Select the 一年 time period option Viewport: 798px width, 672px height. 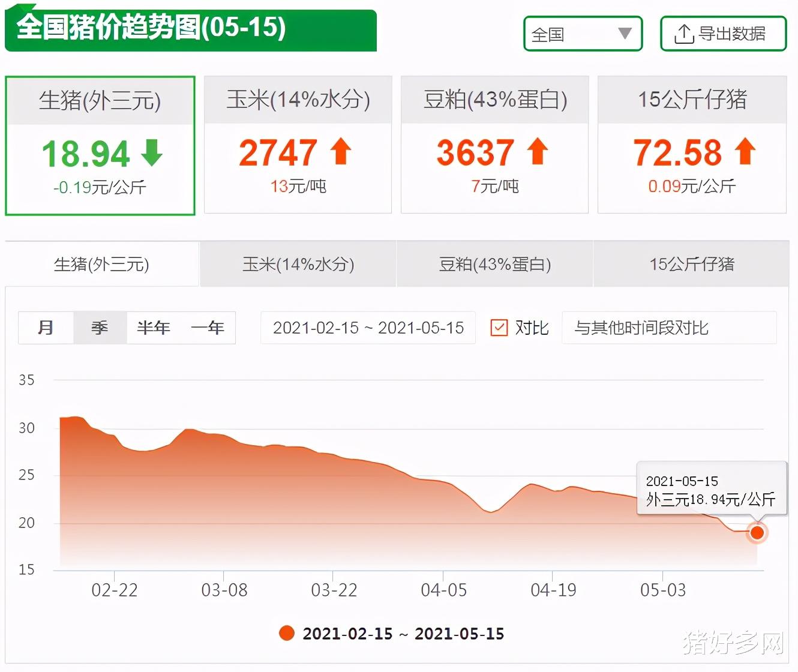click(208, 328)
